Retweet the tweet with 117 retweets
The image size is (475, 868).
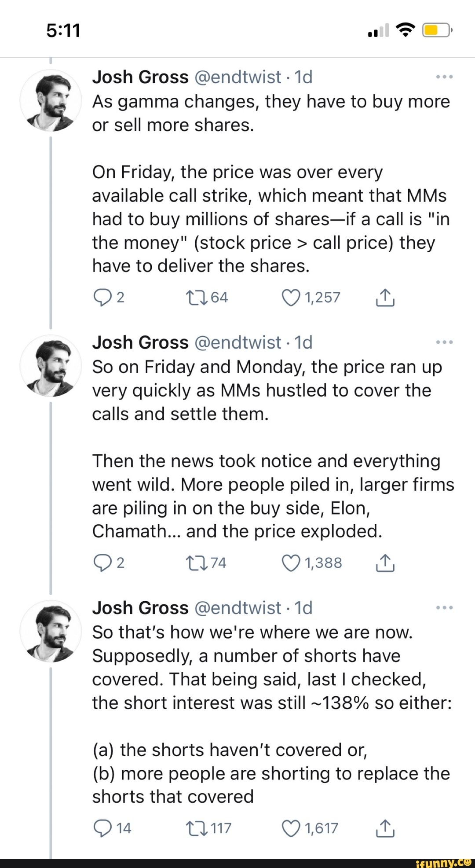194,828
